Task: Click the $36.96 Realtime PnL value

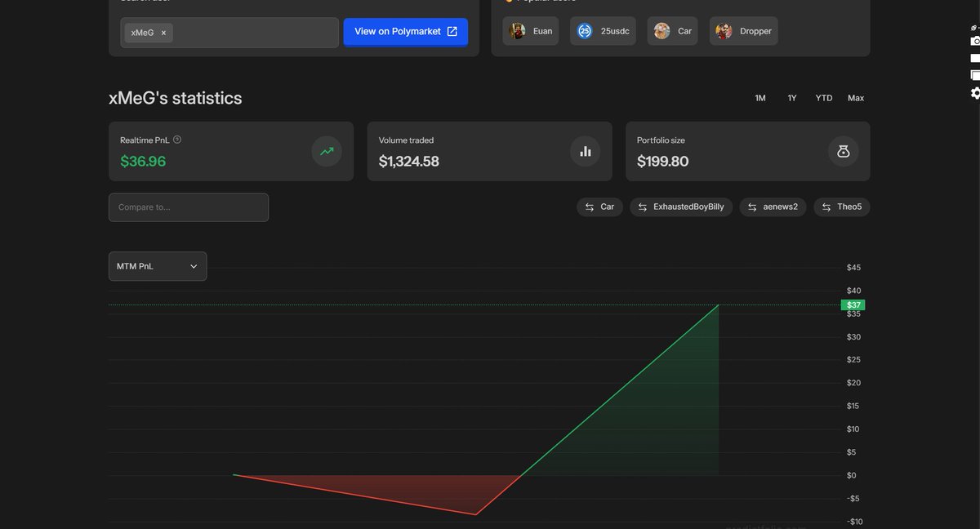Action: pos(143,162)
